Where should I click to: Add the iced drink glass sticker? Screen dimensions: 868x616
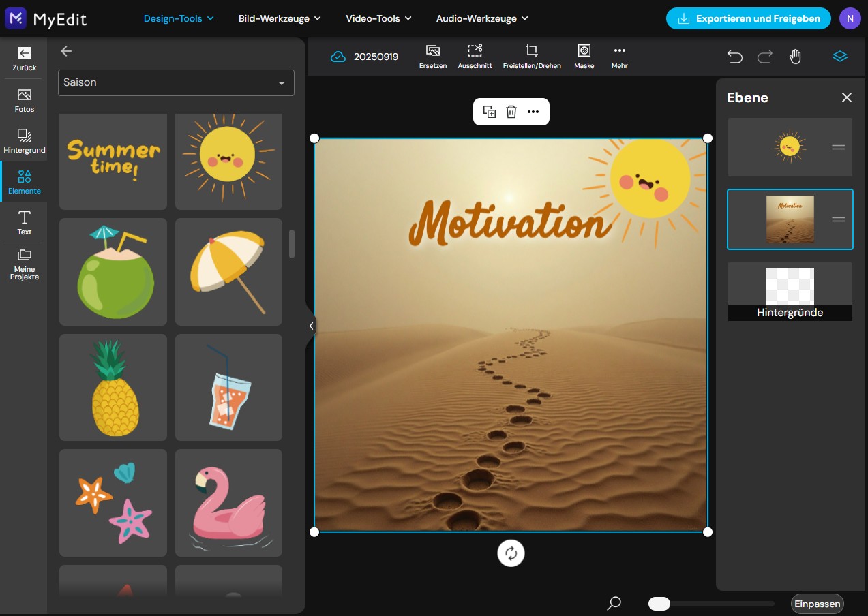tap(228, 387)
